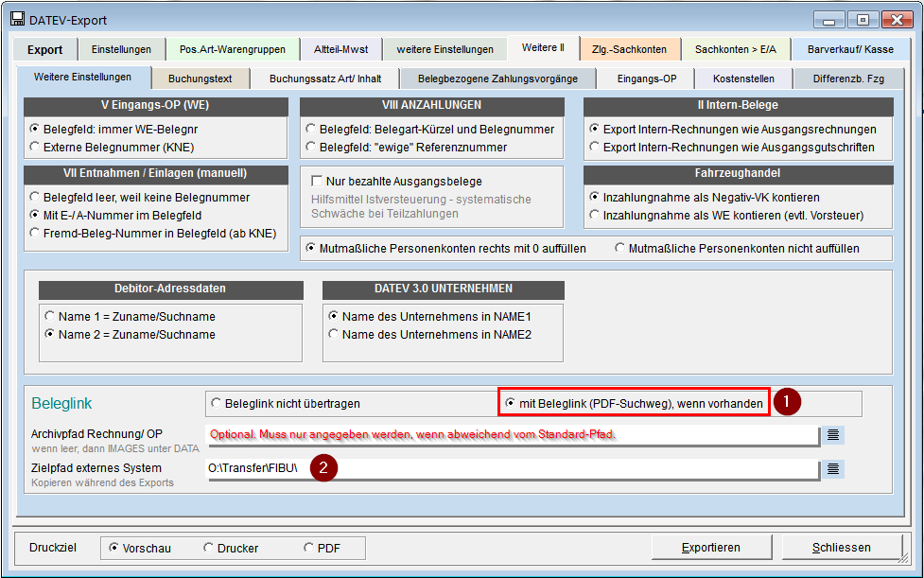The width and height of the screenshot is (924, 578).
Task: Maximize the DATEV-Export window
Action: point(863,20)
